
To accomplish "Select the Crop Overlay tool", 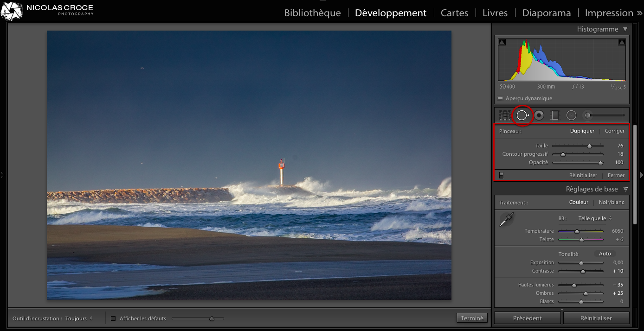I will tap(505, 115).
